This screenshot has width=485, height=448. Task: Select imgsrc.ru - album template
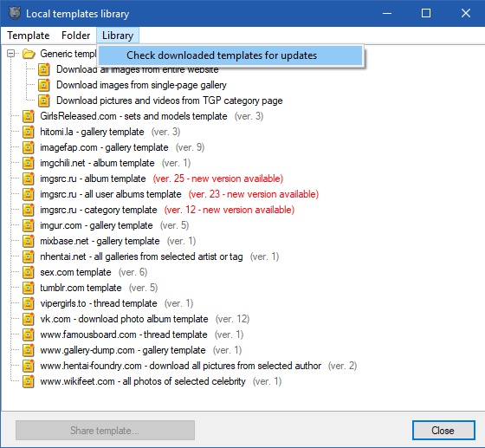coord(93,179)
